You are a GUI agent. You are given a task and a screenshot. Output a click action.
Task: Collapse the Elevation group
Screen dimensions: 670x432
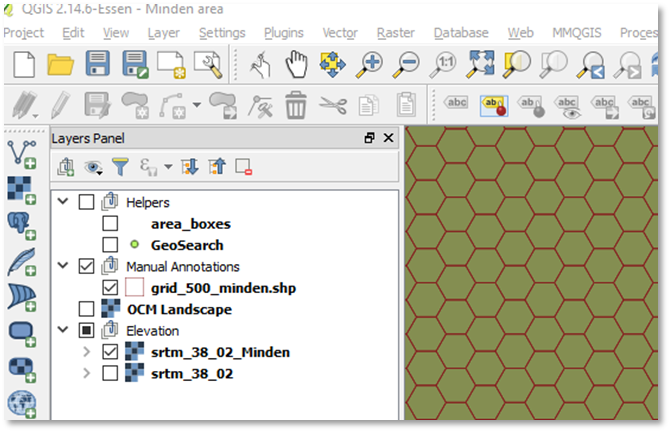click(64, 331)
